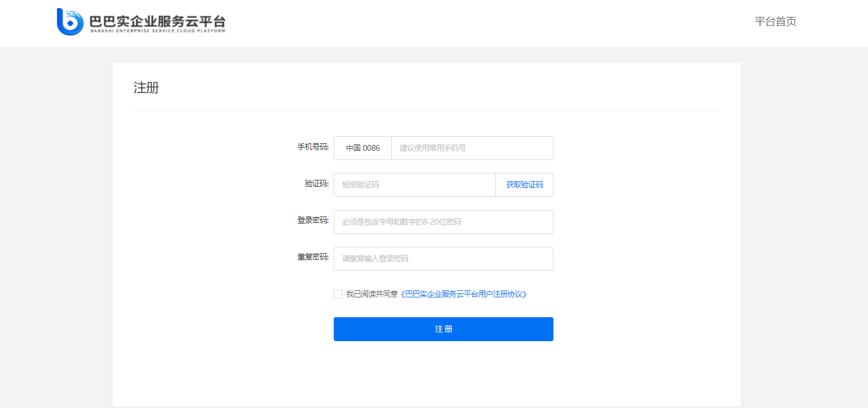This screenshot has height=408, width=868.
Task: Tick the agreement checkbox
Action: (x=338, y=295)
